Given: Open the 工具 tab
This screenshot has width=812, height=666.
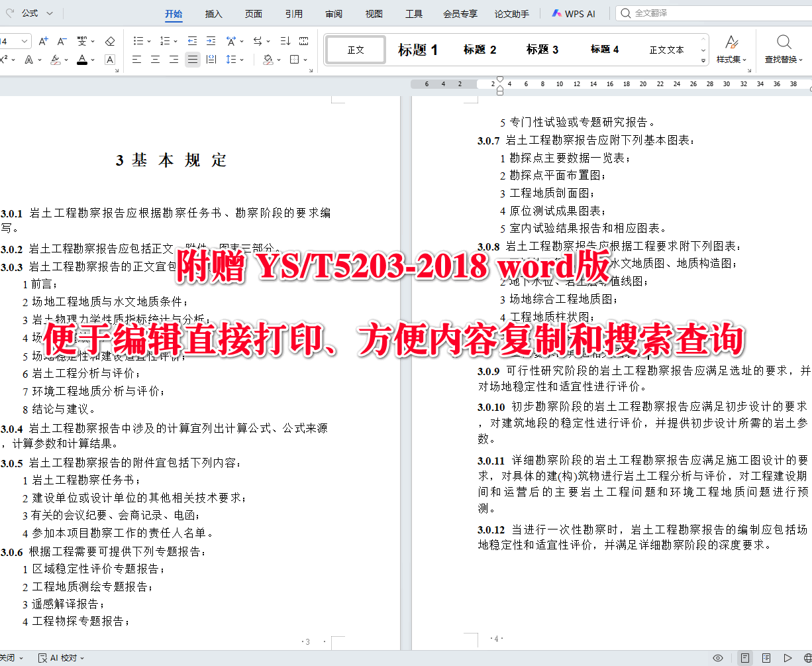Looking at the screenshot, I should click(414, 14).
